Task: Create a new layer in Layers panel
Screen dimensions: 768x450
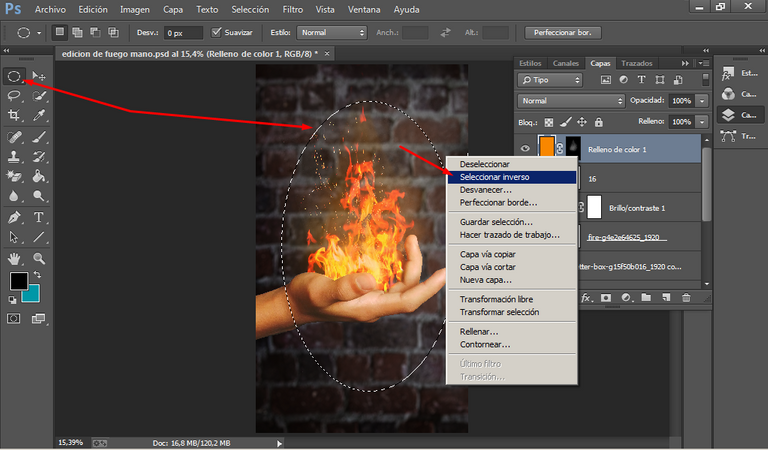Action: pos(666,297)
